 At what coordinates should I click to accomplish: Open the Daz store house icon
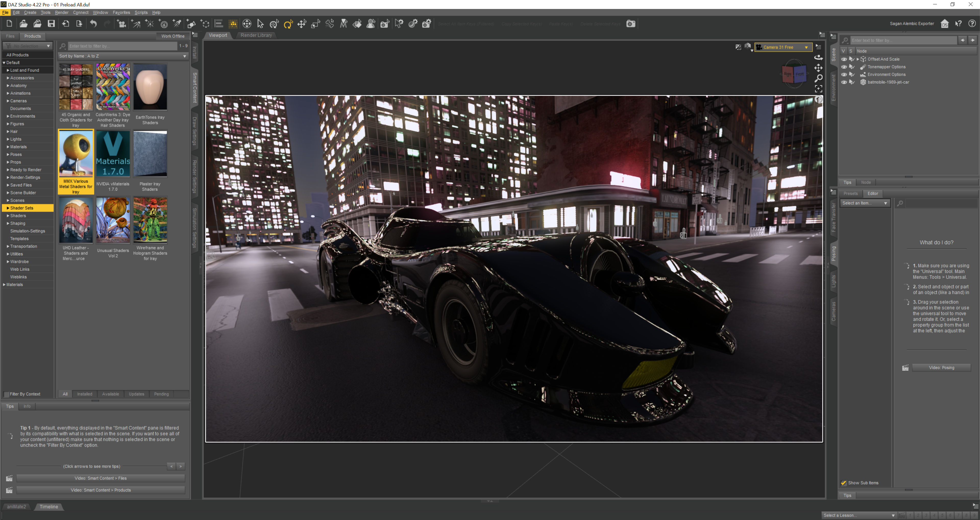pos(945,23)
